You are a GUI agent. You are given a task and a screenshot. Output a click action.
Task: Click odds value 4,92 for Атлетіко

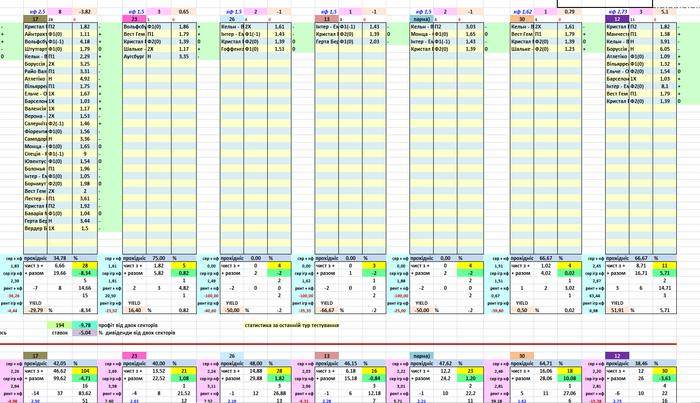pos(85,79)
